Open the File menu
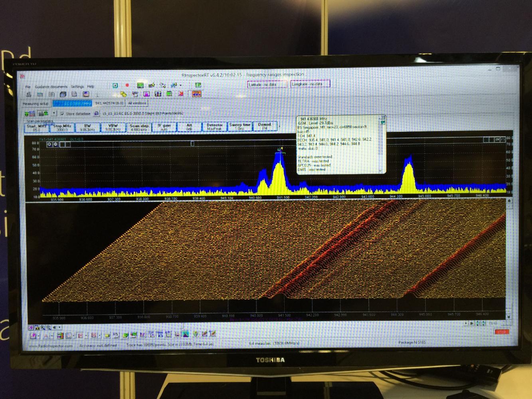Image resolution: width=532 pixels, height=399 pixels. pos(28,87)
